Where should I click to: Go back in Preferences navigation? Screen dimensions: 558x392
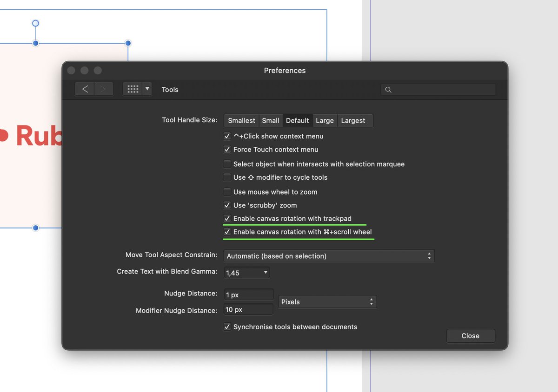point(85,89)
